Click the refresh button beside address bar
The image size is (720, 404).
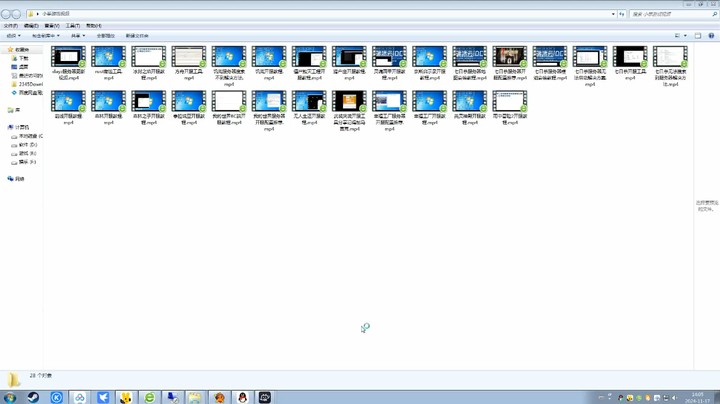(622, 14)
